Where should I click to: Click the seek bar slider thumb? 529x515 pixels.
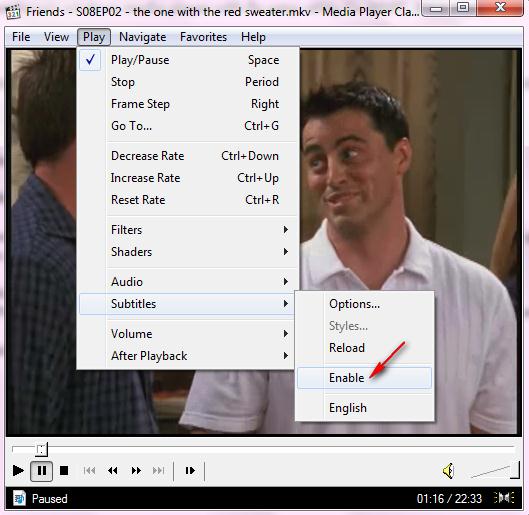(41, 449)
